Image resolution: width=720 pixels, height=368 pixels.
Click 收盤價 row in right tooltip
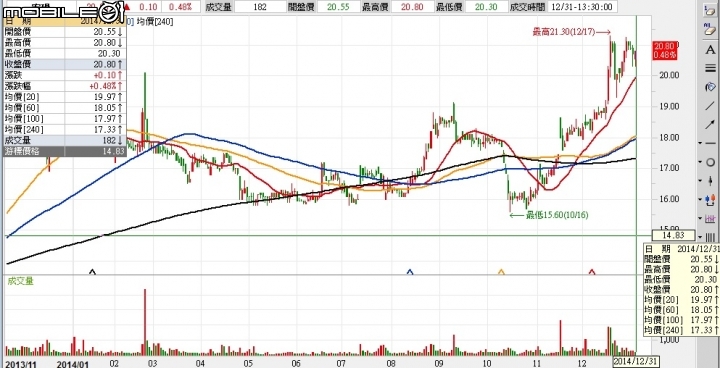[682, 290]
